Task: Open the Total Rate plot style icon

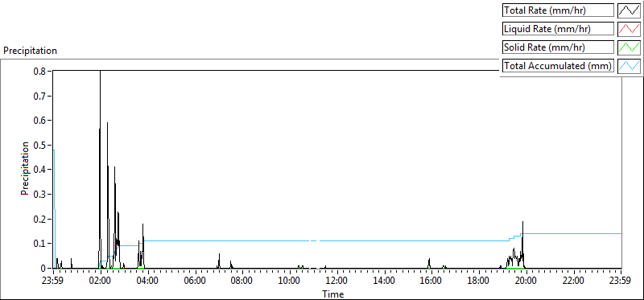Action: point(630,10)
